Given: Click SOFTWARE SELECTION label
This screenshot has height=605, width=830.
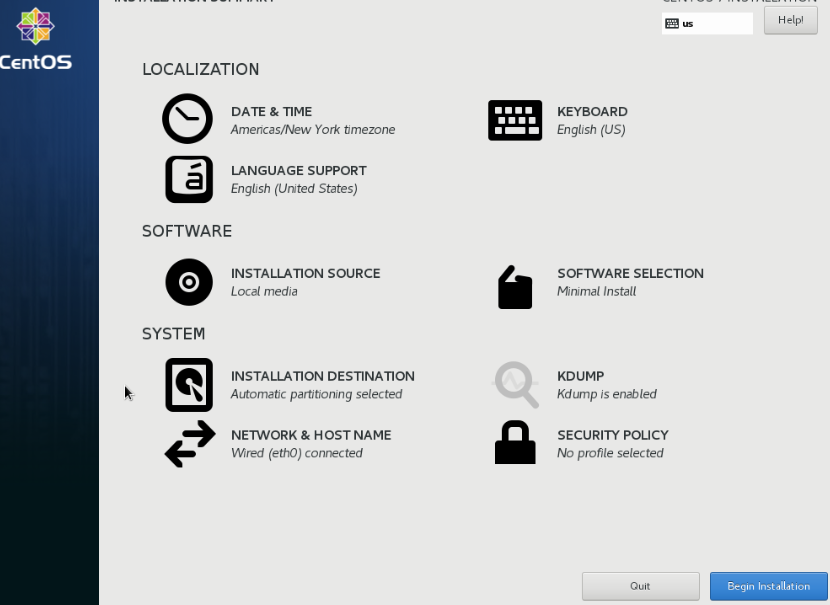Looking at the screenshot, I should 630,273.
